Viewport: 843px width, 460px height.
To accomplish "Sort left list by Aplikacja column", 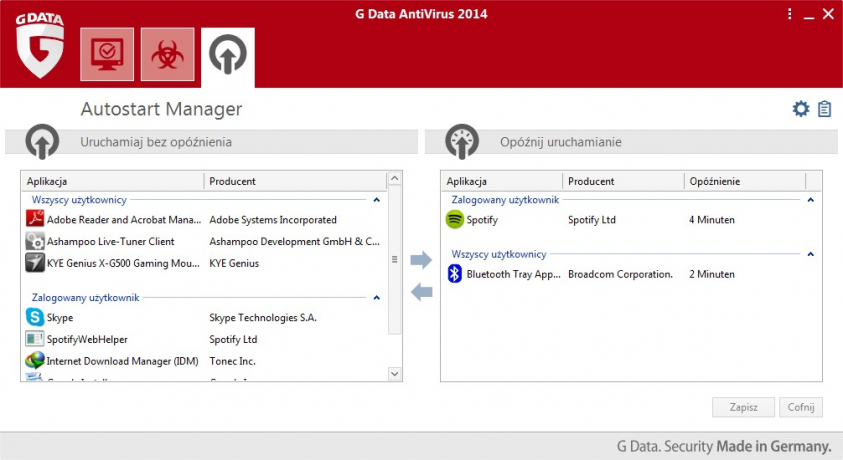I will (x=113, y=181).
